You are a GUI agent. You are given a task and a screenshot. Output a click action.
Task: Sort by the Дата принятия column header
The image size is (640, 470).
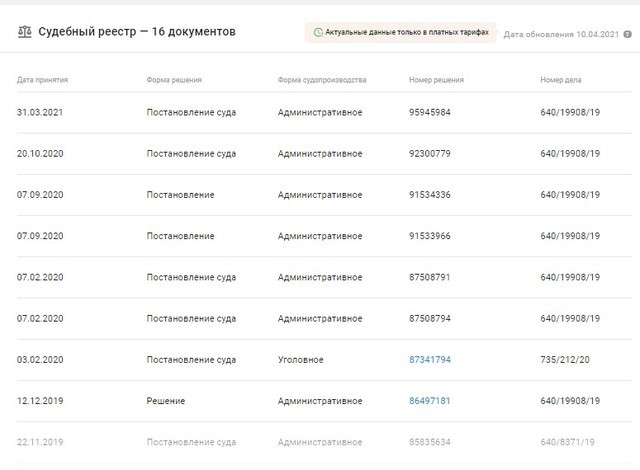[x=42, y=78]
